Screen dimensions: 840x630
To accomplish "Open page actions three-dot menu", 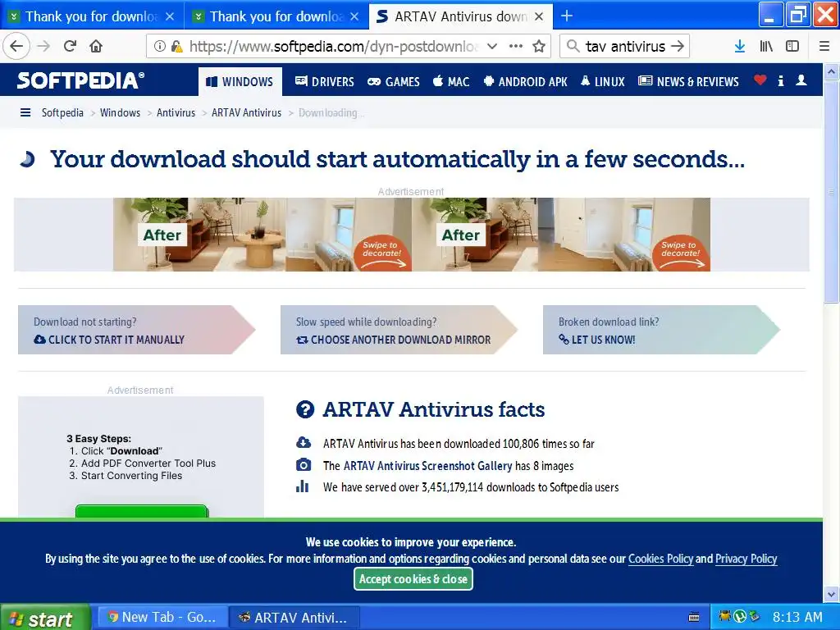I will pyautogui.click(x=516, y=47).
